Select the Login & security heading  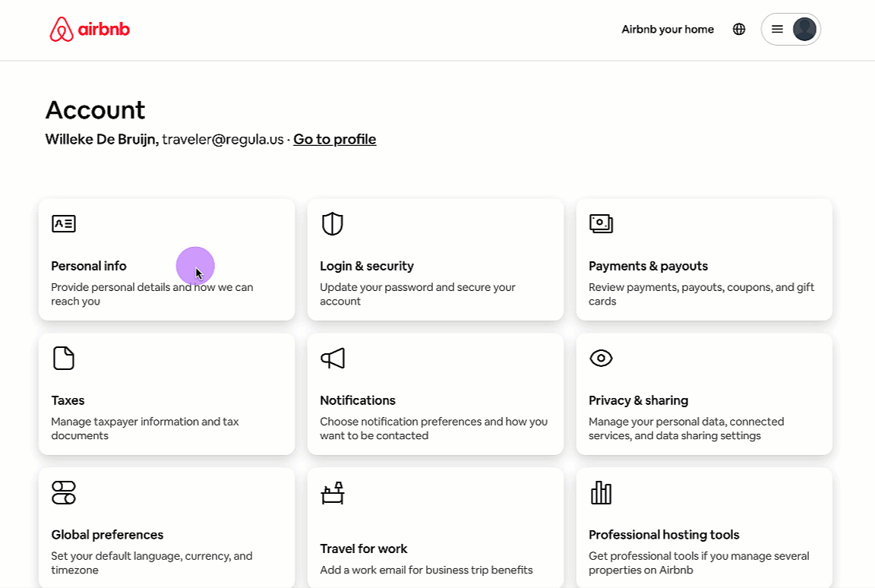click(x=367, y=266)
